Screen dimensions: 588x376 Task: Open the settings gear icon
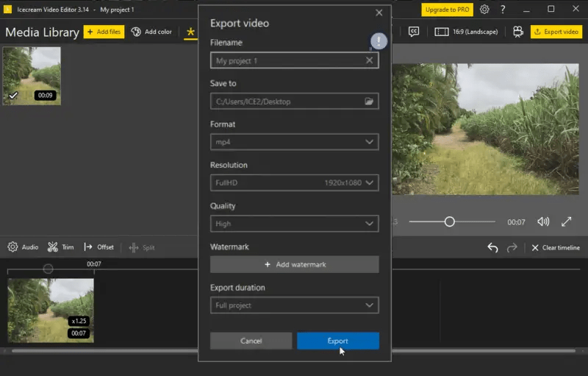point(484,10)
